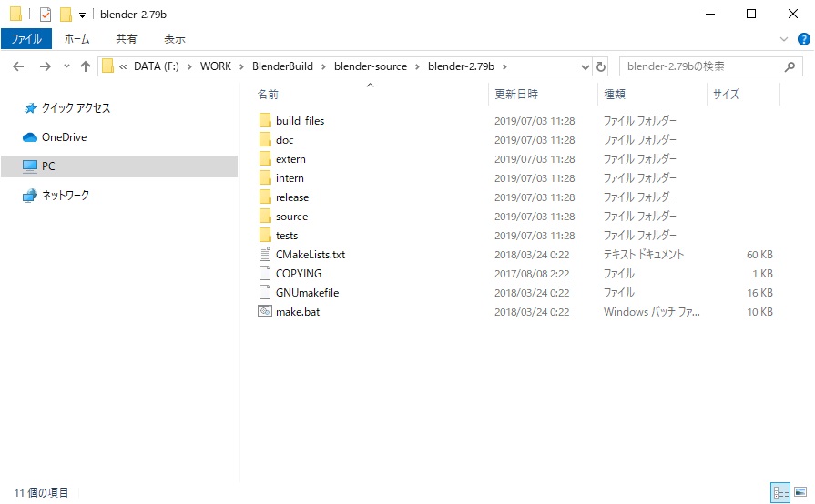Select the source folder icon
The image size is (815, 504).
click(265, 217)
